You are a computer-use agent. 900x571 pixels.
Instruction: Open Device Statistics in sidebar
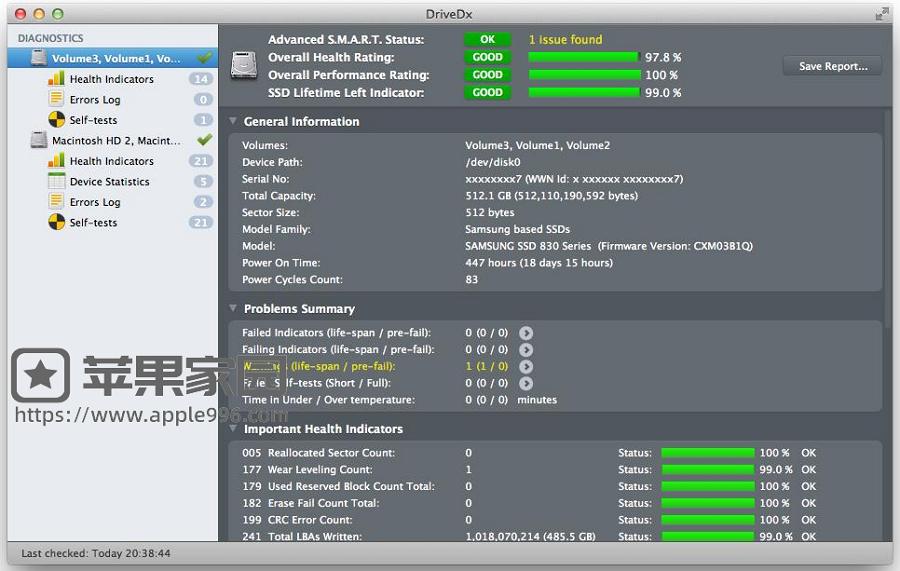click(x=112, y=182)
